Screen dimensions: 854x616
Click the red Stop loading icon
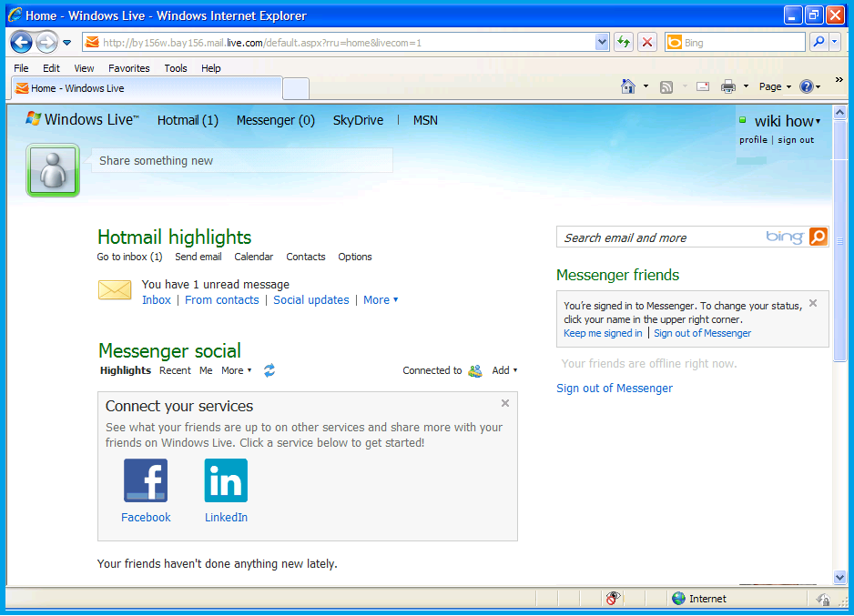click(x=647, y=43)
